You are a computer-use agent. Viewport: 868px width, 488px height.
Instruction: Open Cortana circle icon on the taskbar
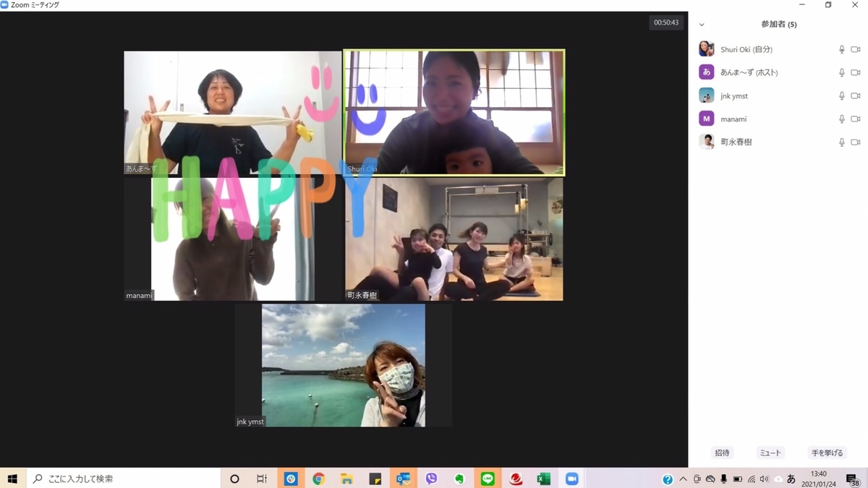coord(234,479)
